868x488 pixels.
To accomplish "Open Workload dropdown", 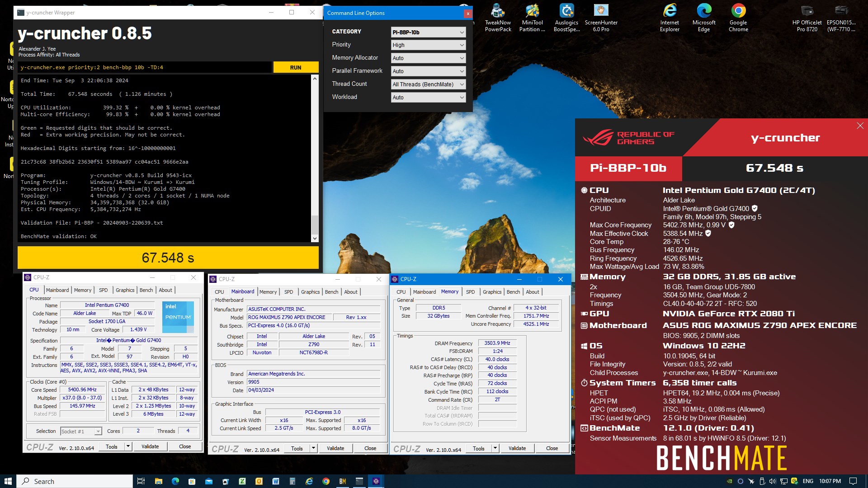I will click(x=428, y=97).
